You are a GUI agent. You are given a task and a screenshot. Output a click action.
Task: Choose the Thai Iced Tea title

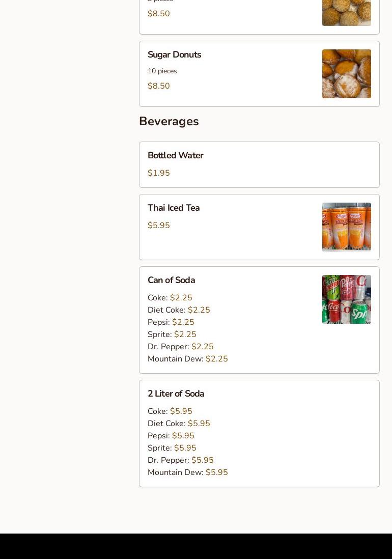pyautogui.click(x=173, y=208)
